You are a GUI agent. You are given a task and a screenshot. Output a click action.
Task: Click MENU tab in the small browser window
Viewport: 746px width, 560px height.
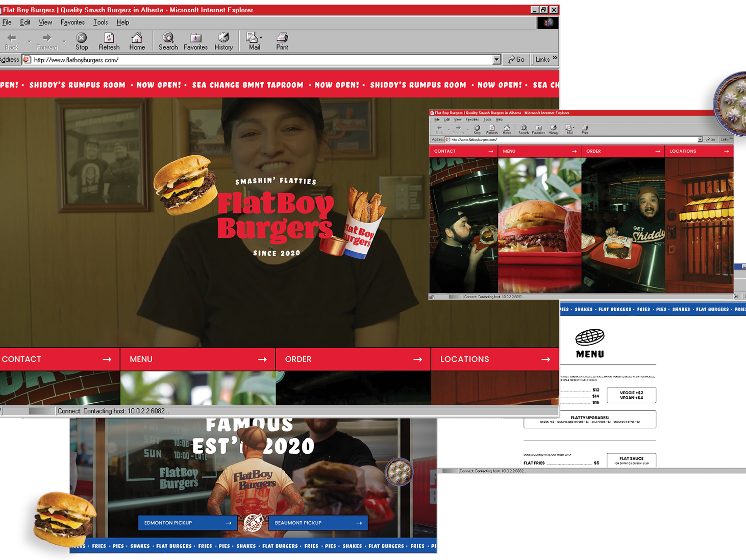(539, 151)
